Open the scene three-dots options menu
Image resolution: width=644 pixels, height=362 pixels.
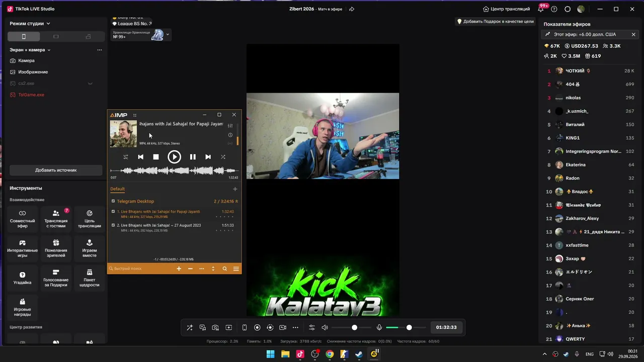pos(100,50)
